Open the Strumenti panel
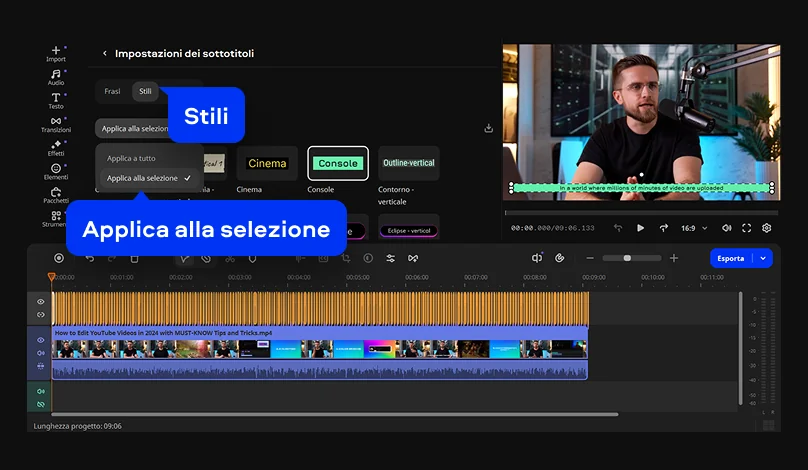Image resolution: width=808 pixels, height=470 pixels. pyautogui.click(x=56, y=219)
